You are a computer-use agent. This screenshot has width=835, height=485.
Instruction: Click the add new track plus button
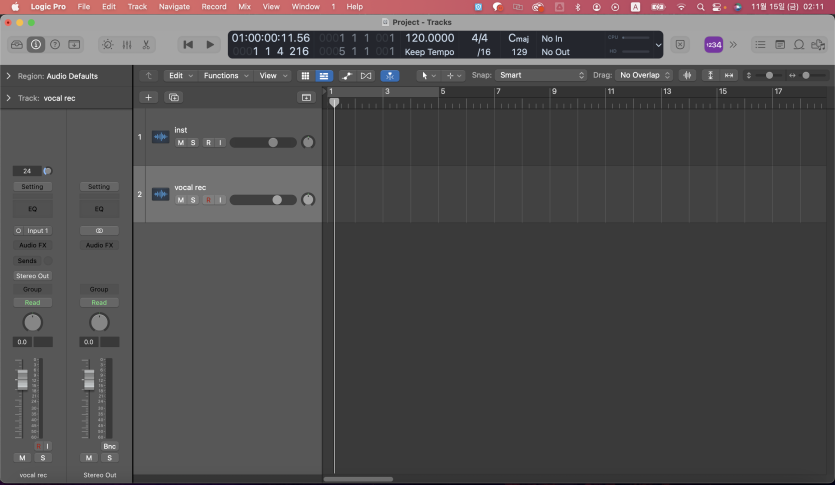pos(148,97)
